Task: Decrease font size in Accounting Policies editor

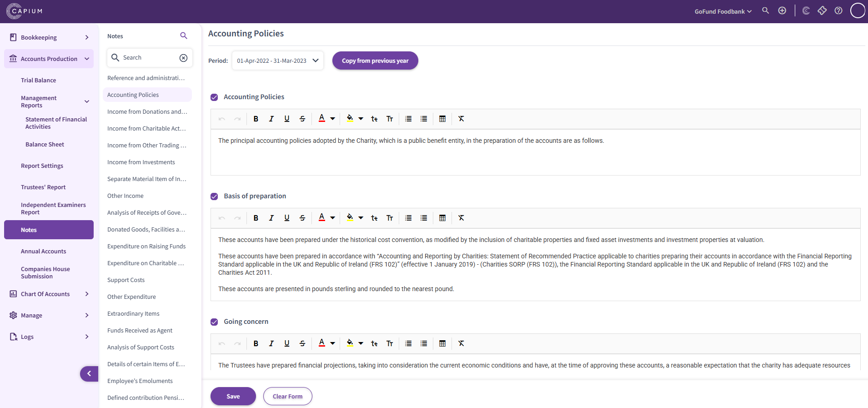Action: (374, 119)
